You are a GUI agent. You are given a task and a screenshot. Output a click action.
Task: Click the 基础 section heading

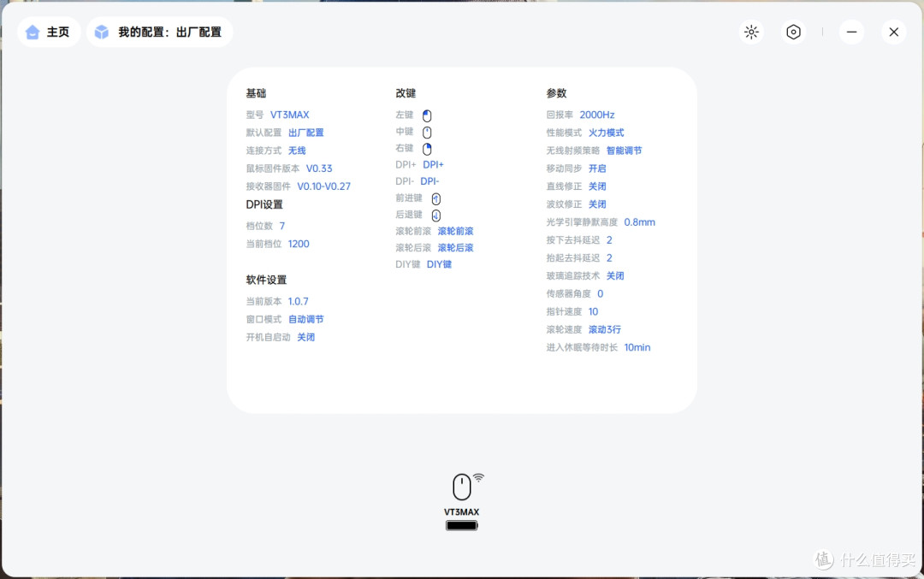point(256,93)
